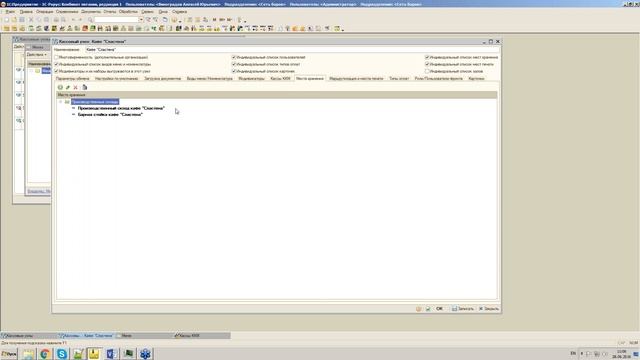Click the pencil Edit icon in storage list
This screenshot has width=640, height=360.
point(68,87)
